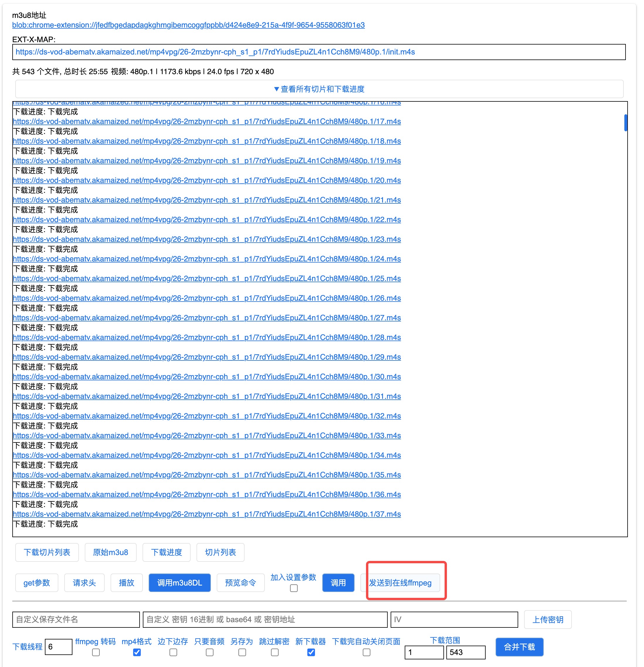Focus the 自定义密钥 input field
The image size is (644, 667).
265,620
